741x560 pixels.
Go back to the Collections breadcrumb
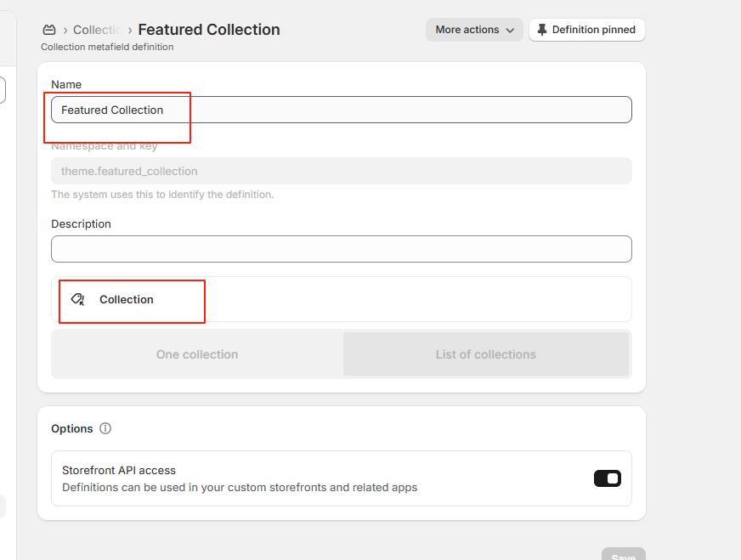tap(97, 30)
